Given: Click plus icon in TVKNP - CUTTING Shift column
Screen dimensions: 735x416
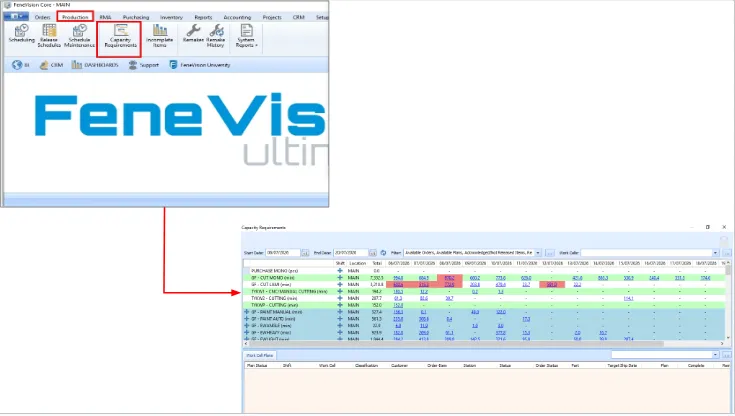Looking at the screenshot, I should click(x=340, y=305).
